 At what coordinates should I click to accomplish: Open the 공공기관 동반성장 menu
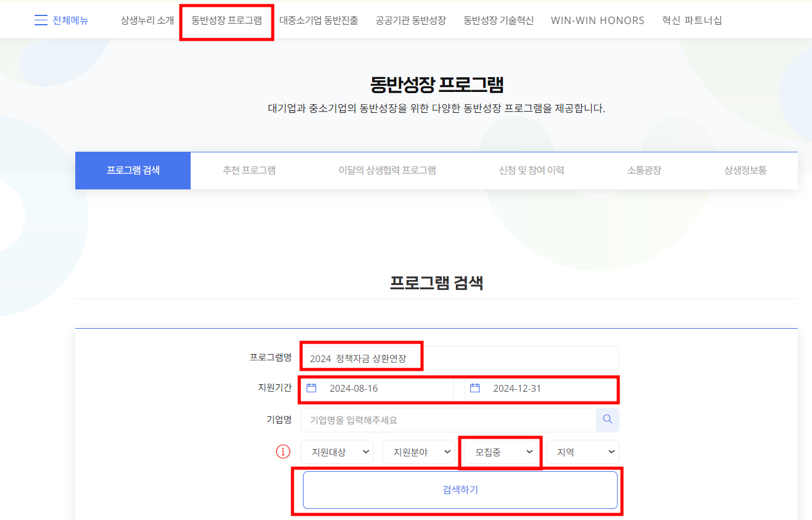411,20
